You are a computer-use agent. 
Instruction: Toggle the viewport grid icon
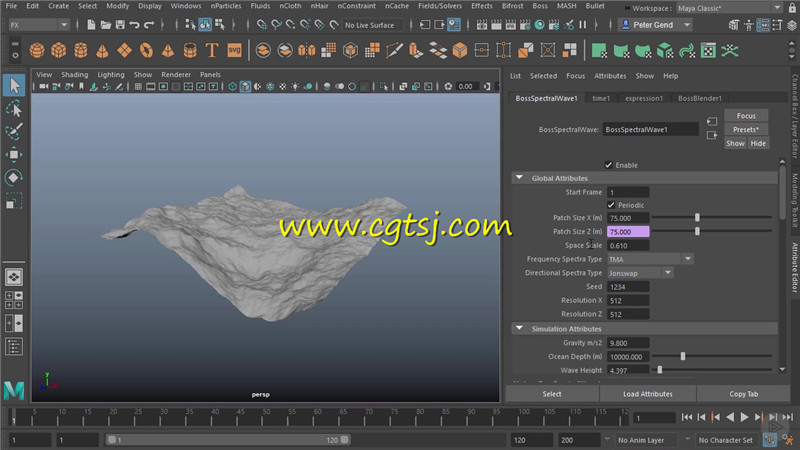click(138, 87)
